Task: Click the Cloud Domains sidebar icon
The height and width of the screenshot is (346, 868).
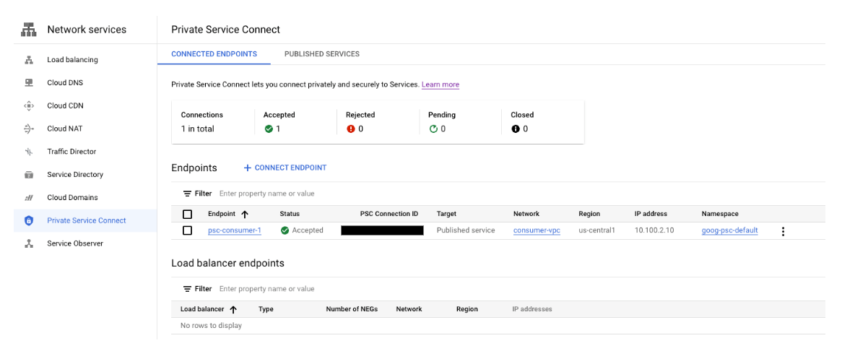Action: point(29,197)
